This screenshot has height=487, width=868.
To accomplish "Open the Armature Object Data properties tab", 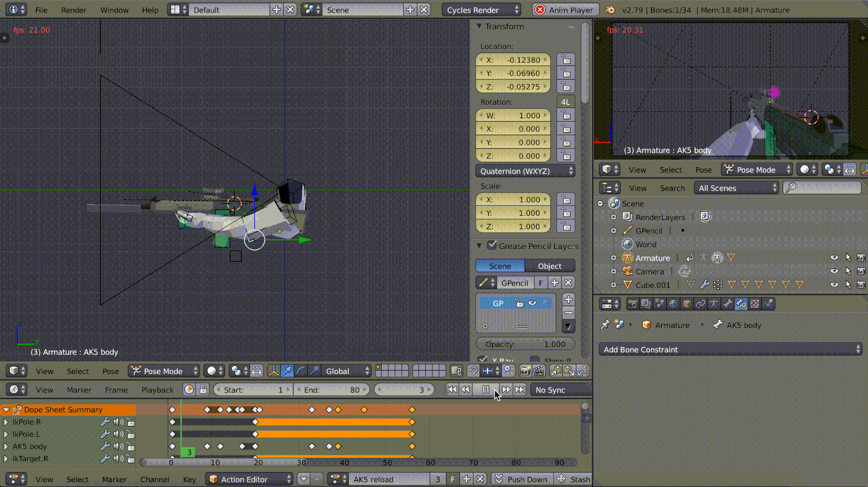I will (714, 304).
